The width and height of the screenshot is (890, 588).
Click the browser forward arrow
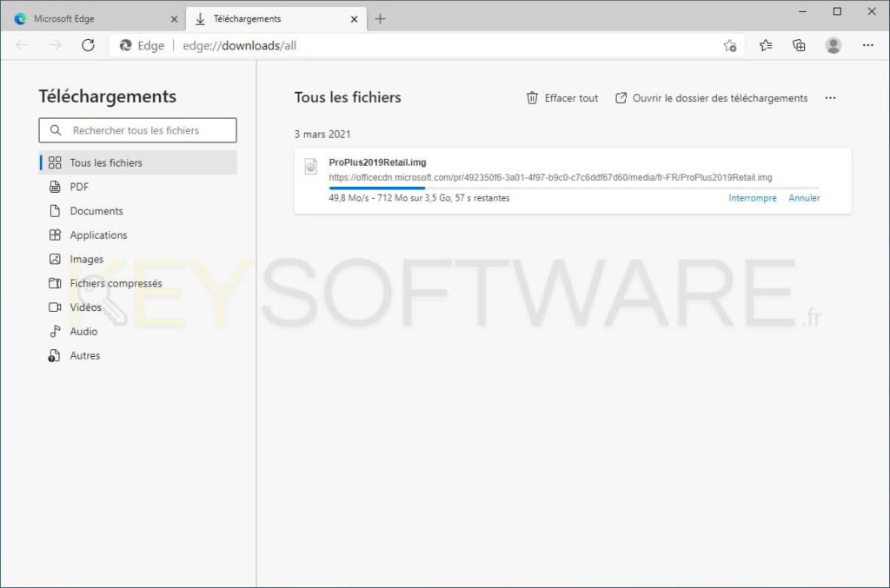pyautogui.click(x=55, y=45)
